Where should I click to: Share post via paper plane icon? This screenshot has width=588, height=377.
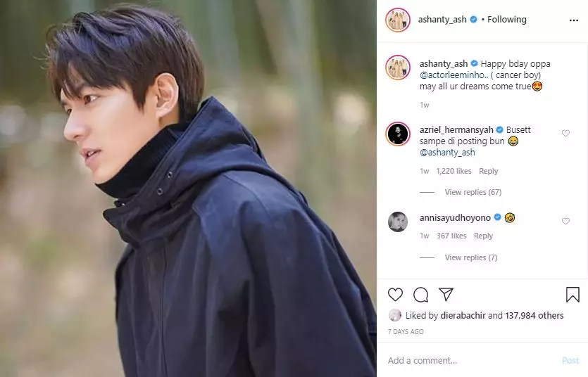[446, 294]
